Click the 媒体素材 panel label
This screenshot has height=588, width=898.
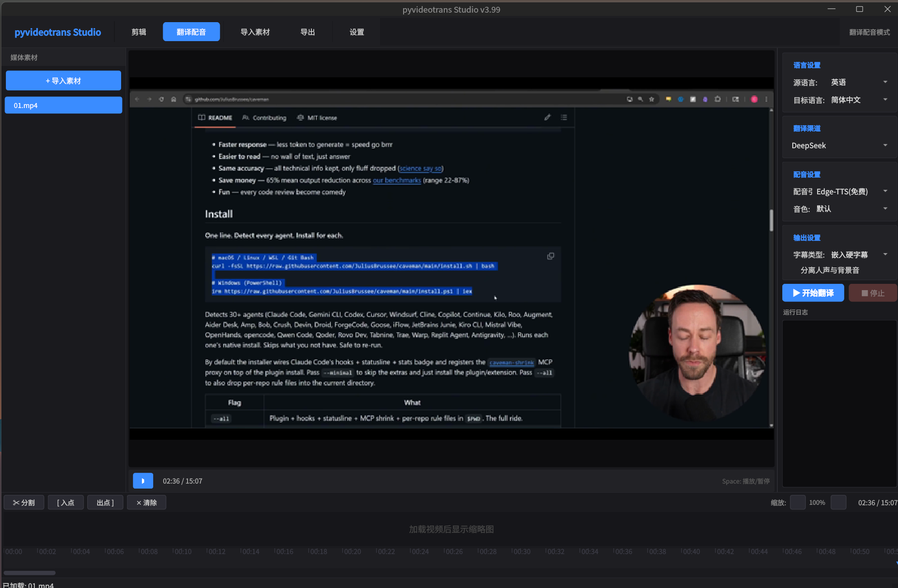[24, 57]
